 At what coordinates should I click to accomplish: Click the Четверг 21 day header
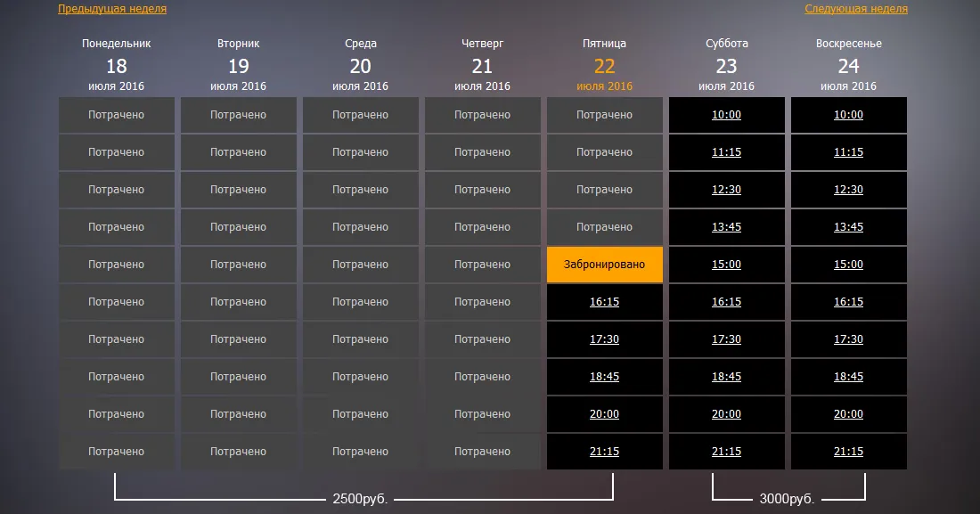pyautogui.click(x=483, y=65)
